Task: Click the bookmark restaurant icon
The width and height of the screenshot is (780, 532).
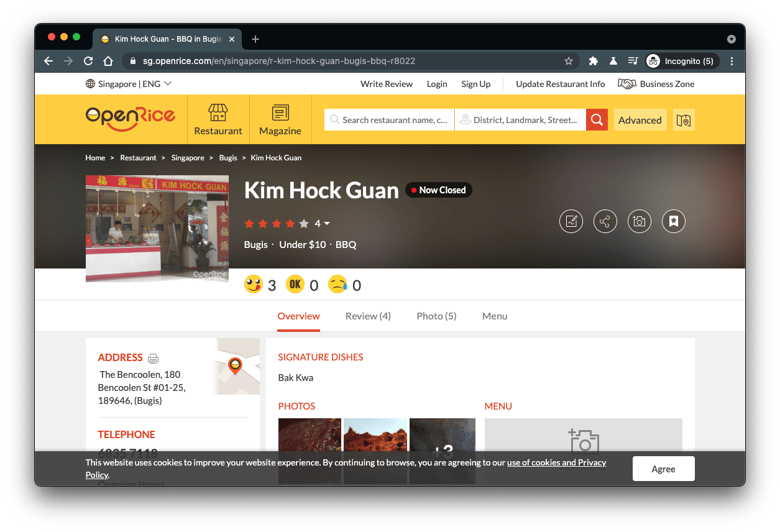Action: pos(674,221)
